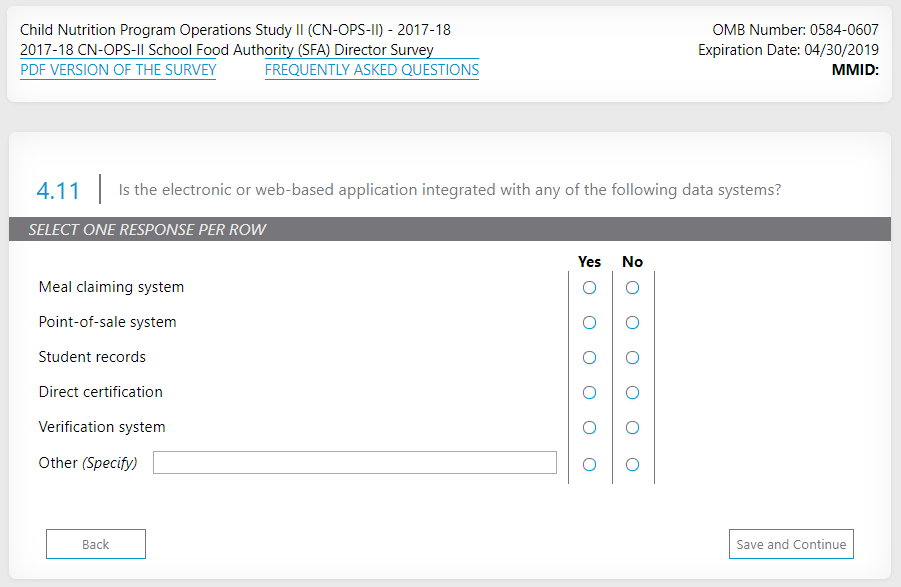Click the Other (Specify) text field

coord(355,462)
